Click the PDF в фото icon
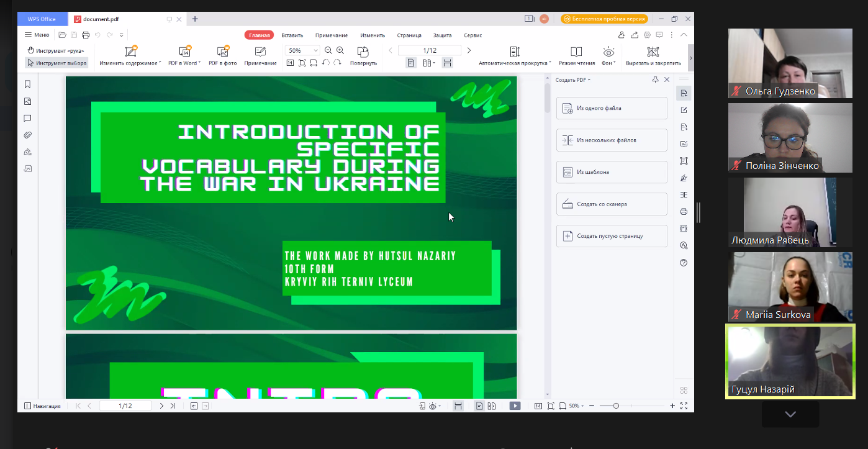 point(223,52)
